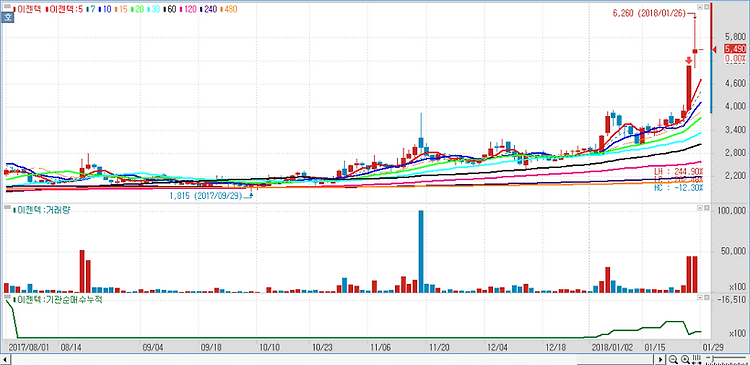Click the 10/10 date label

click(269, 346)
